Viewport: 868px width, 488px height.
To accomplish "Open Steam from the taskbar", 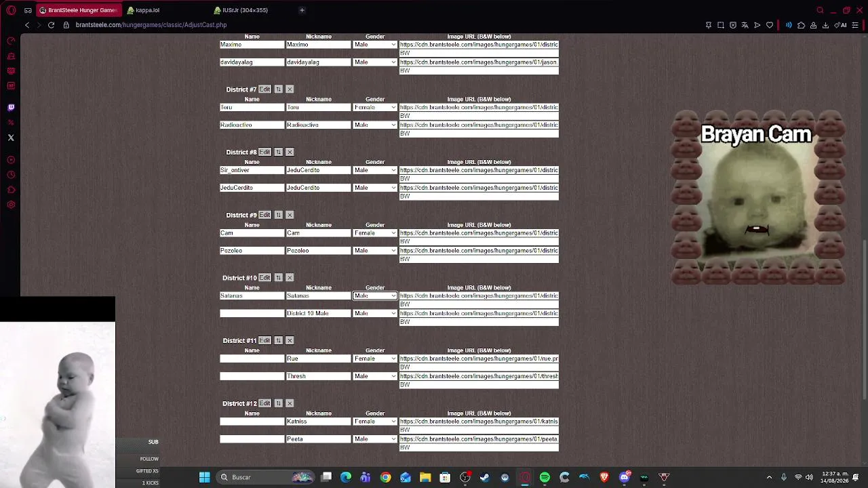I will click(x=485, y=477).
